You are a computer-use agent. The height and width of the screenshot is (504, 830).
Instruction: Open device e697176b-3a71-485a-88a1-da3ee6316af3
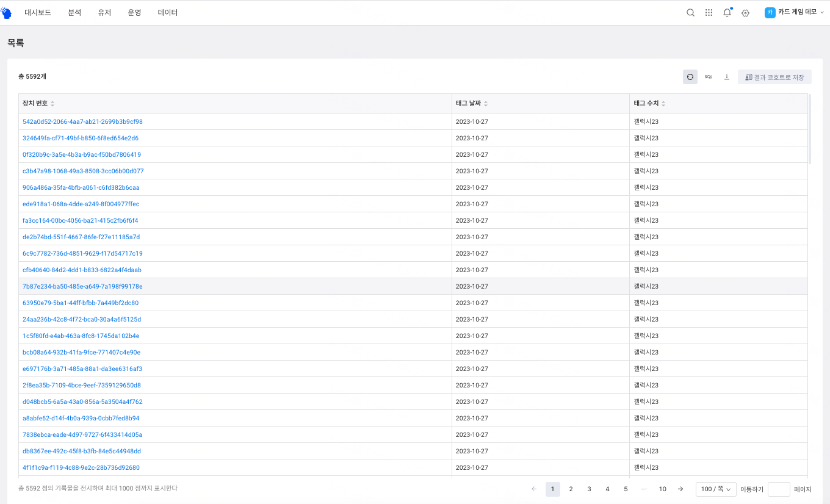[x=82, y=369]
